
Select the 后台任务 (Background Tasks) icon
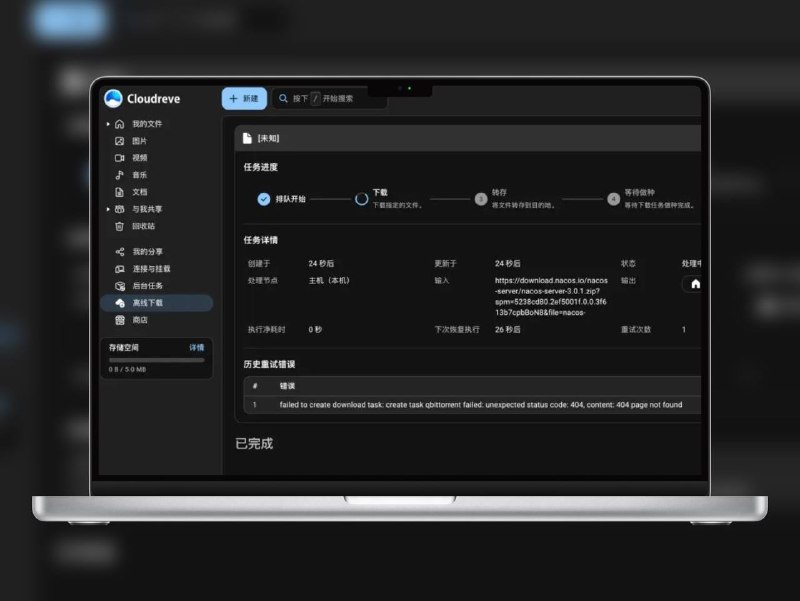click(x=121, y=286)
